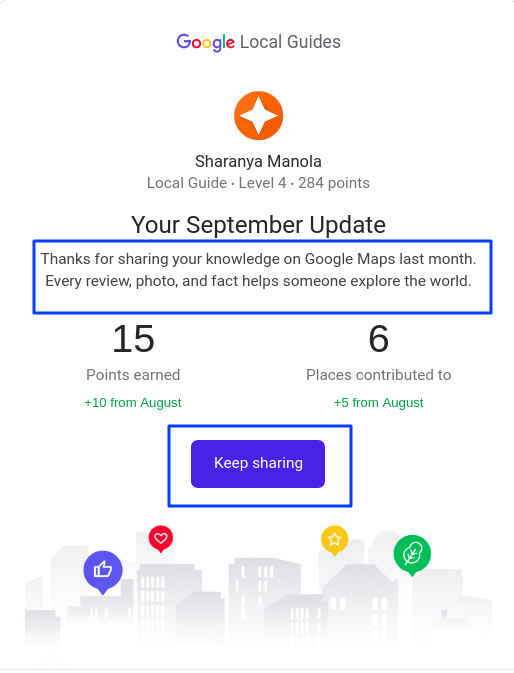The image size is (514, 673).
Task: Open the Local Guides header text
Action: [290, 42]
